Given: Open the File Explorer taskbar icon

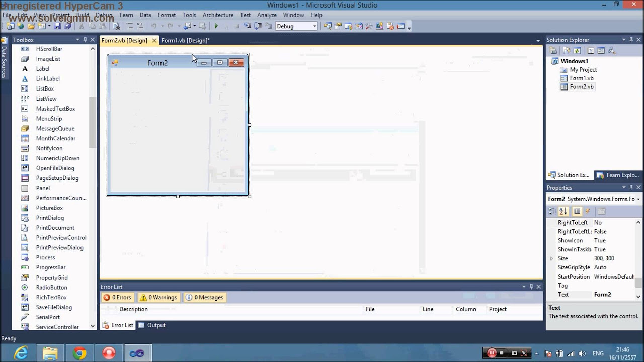Looking at the screenshot, I should [x=50, y=353].
